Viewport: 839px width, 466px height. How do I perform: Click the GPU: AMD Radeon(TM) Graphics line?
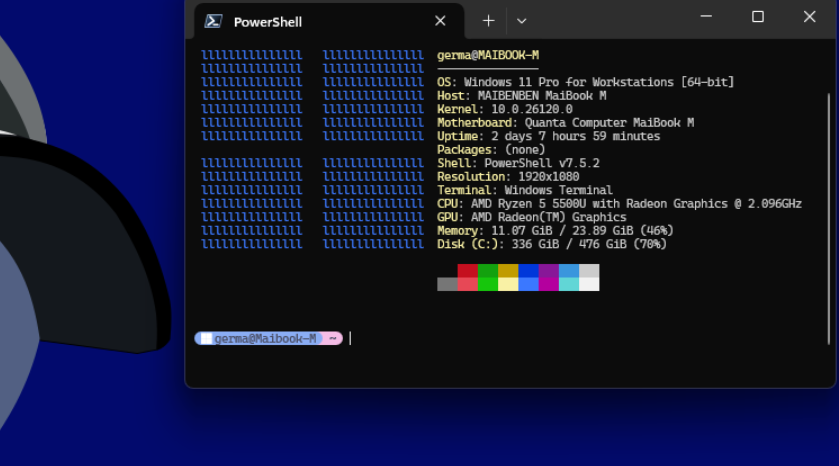[532, 217]
